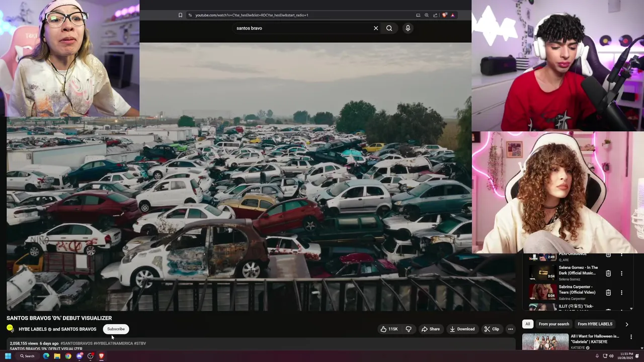Open options menu for KATSEYE 'Gabriela' video
The height and width of the screenshot is (362, 644).
pos(631,337)
